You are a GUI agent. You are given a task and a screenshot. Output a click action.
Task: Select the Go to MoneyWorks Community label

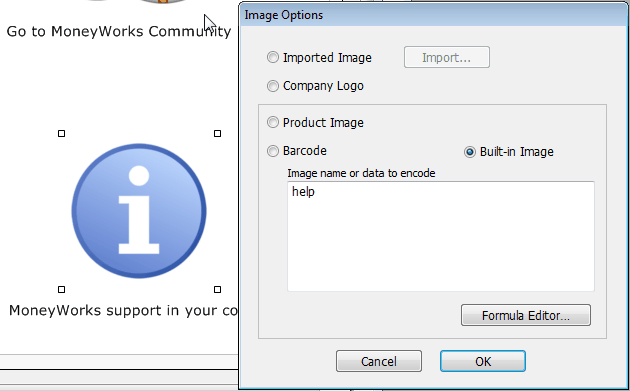119,31
